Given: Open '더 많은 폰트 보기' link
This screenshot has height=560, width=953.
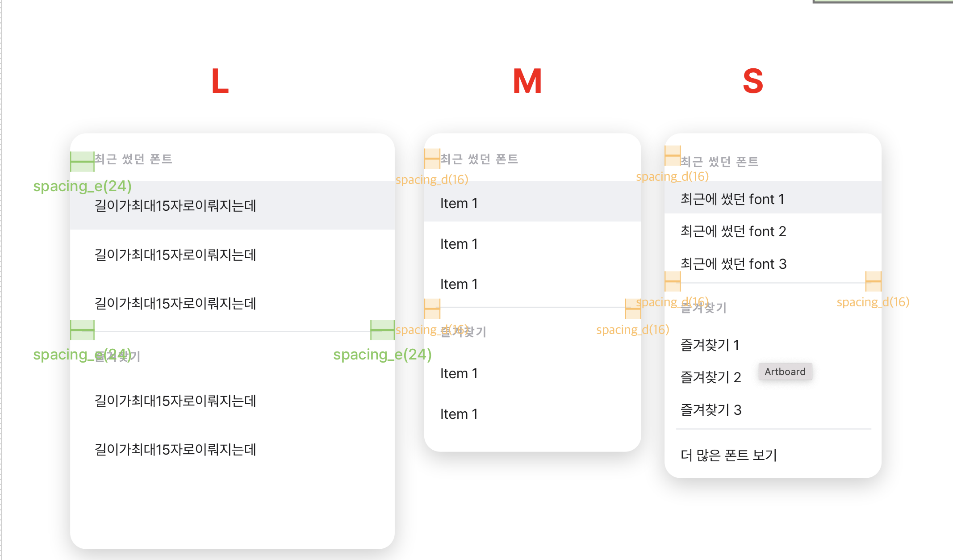Looking at the screenshot, I should (728, 456).
